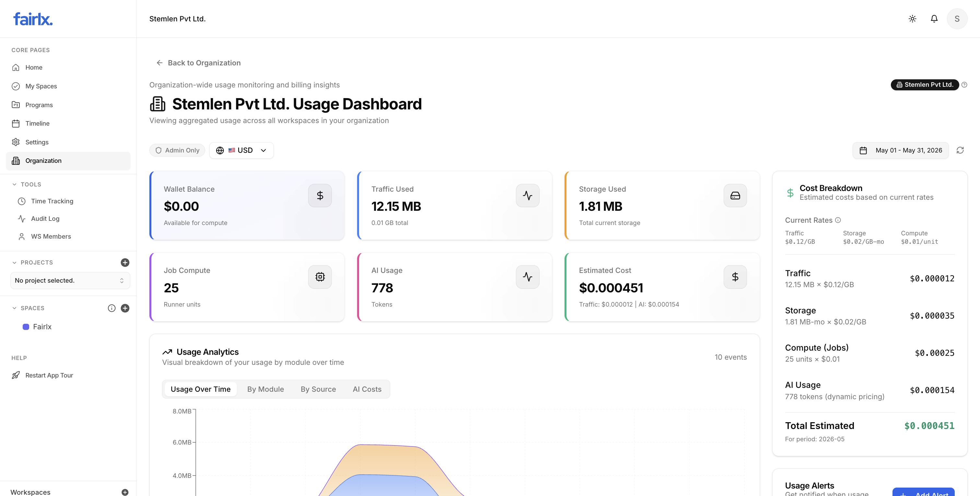Open the notifications bell
This screenshot has height=496, width=980.
[934, 19]
